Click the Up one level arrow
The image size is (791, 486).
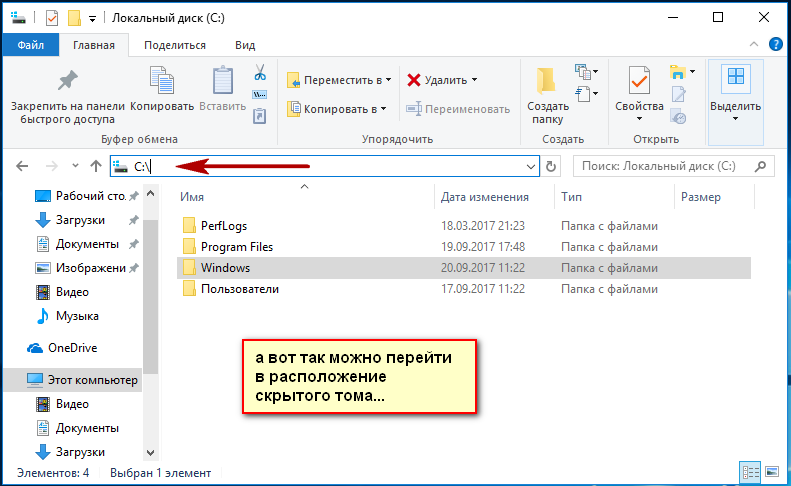pyautogui.click(x=96, y=166)
